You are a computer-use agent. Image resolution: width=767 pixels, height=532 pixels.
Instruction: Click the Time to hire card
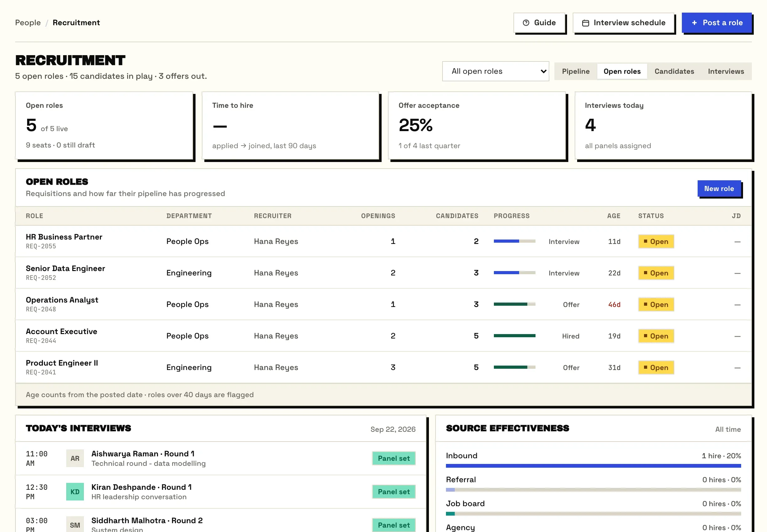[x=290, y=126]
